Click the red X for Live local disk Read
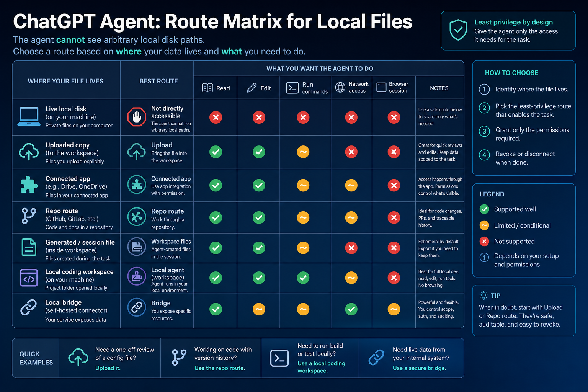 click(x=216, y=118)
